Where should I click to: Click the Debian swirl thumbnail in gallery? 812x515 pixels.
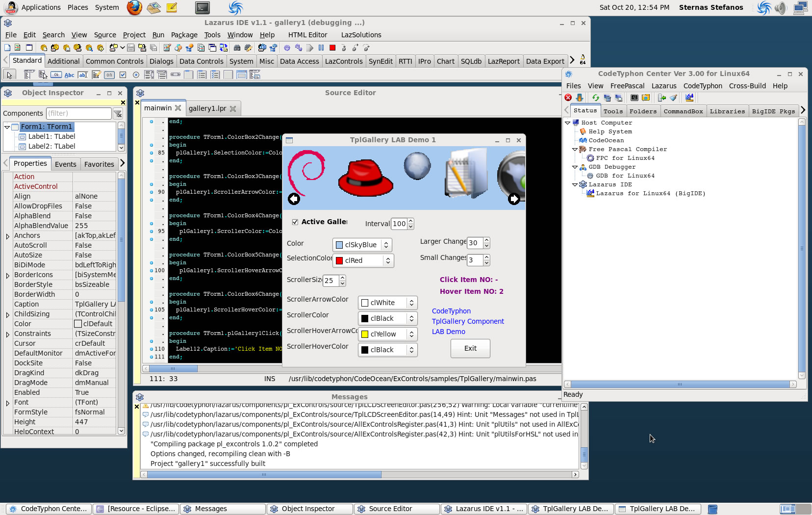(306, 172)
